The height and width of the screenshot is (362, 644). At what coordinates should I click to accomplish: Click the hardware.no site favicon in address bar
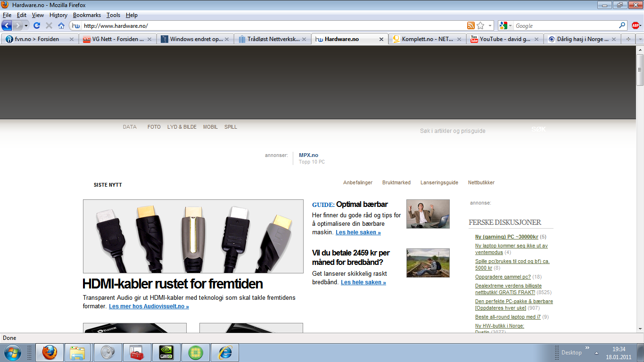click(76, 25)
